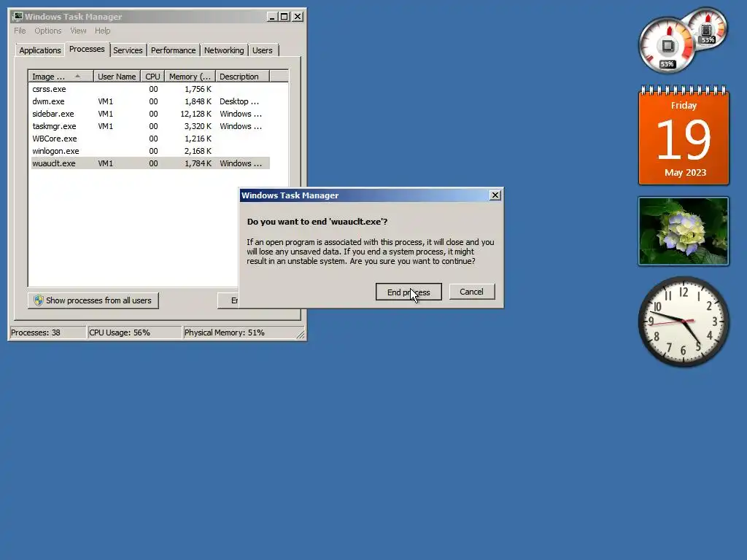Click the analog clock gadget
The width and height of the screenshot is (747, 560).
pyautogui.click(x=684, y=322)
